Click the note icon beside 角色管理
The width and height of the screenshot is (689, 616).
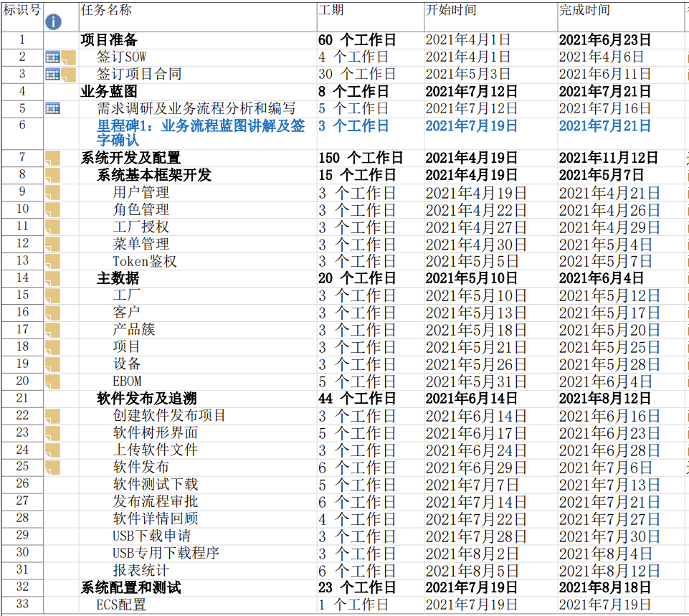coord(53,209)
